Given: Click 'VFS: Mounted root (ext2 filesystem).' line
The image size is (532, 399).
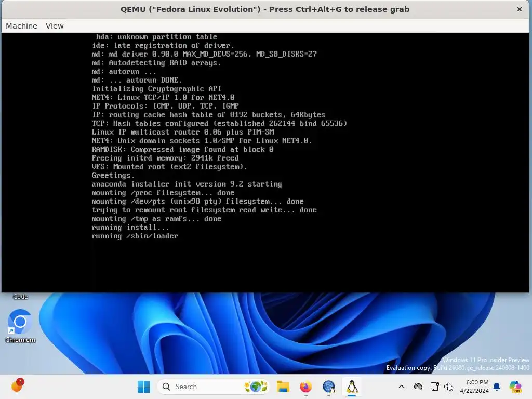Looking at the screenshot, I should click(x=169, y=167).
